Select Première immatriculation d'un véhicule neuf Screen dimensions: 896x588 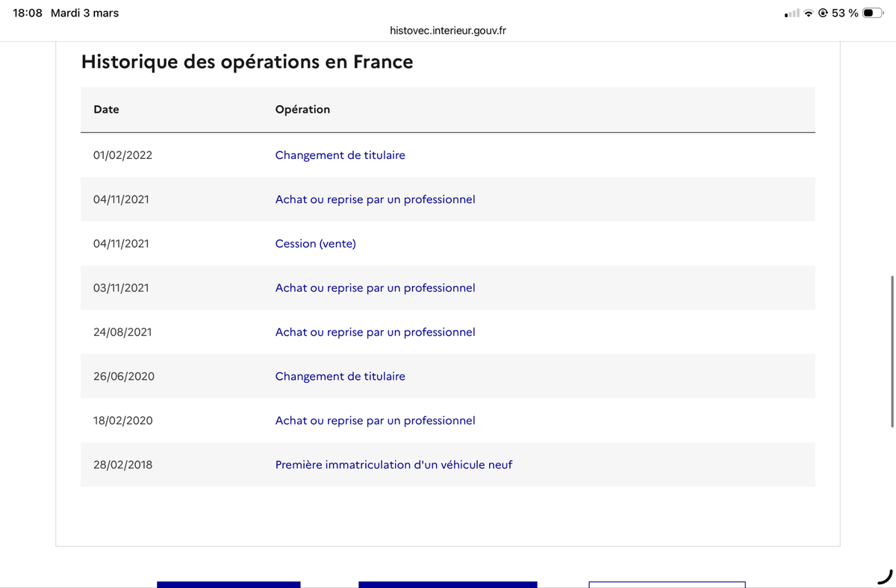[393, 464]
